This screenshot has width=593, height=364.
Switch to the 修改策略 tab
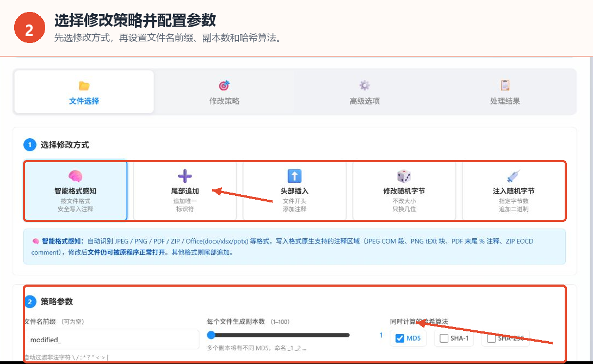[224, 92]
